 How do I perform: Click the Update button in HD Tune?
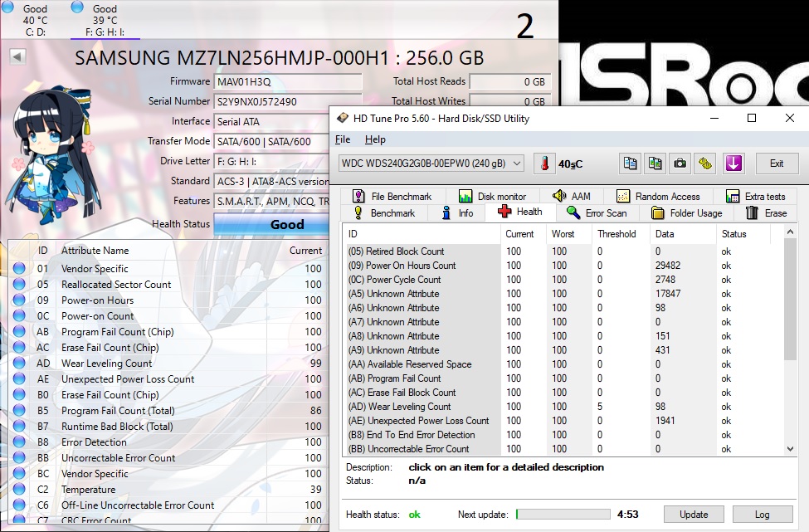(x=694, y=514)
